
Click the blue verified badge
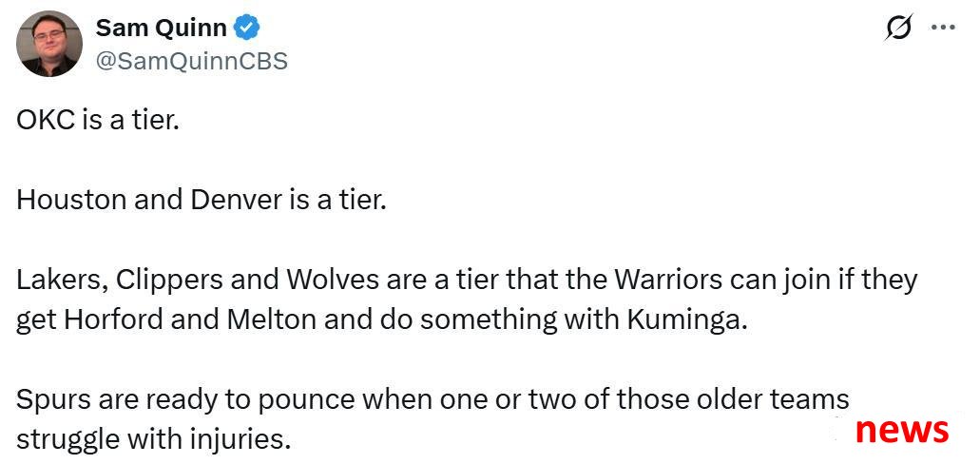tap(246, 29)
